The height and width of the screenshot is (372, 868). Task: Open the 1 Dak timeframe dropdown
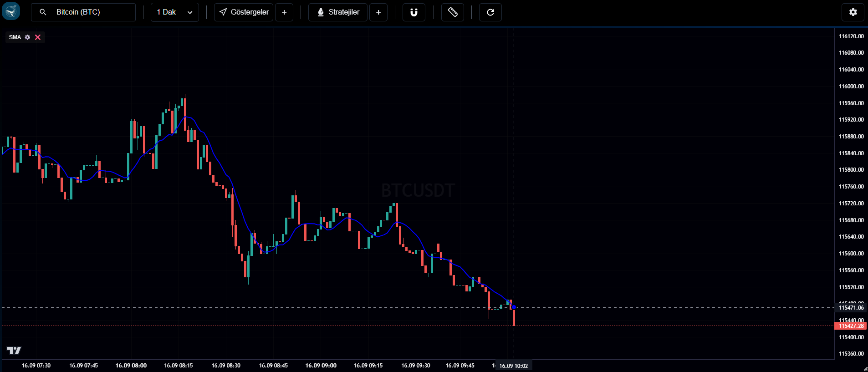coord(175,12)
